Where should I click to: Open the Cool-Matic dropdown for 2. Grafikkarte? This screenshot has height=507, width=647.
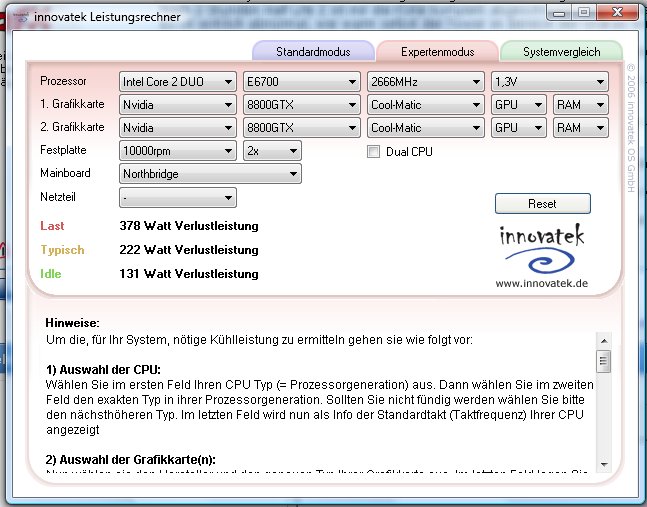point(425,128)
